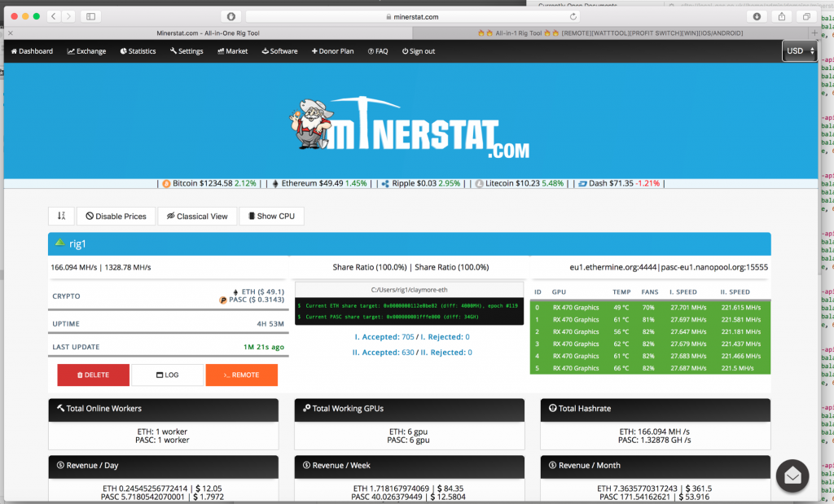
Task: Open the LOG button for rig1
Action: (x=168, y=375)
